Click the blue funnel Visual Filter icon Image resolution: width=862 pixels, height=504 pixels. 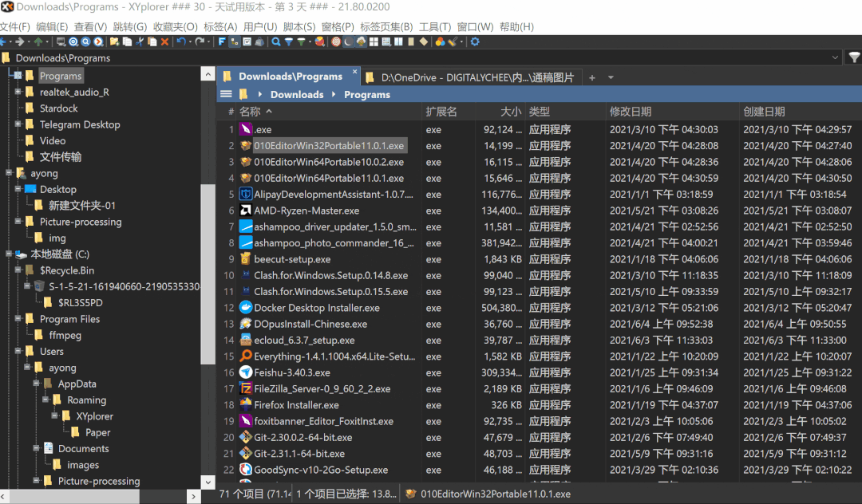289,41
